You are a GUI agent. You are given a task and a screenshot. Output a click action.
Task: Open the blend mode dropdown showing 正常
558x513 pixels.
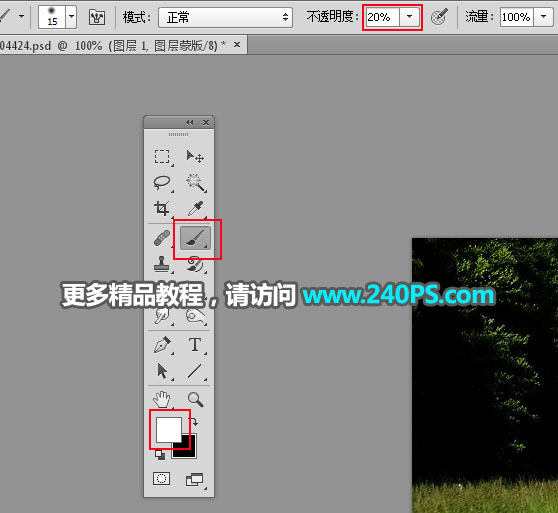pos(225,17)
